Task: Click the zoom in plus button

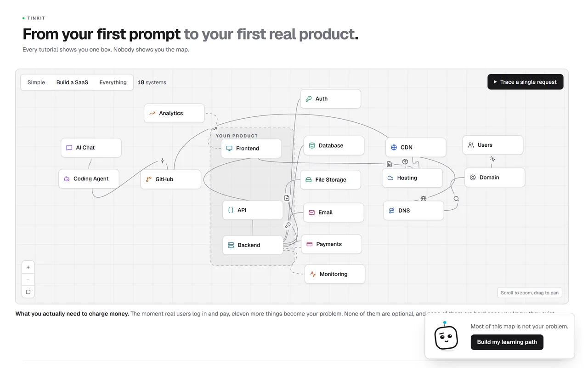Action: 28,267
